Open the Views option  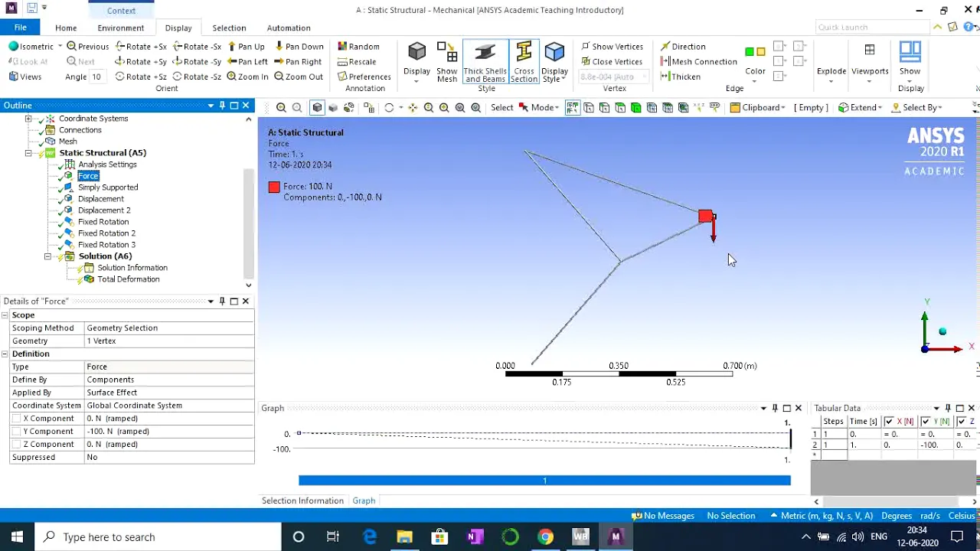click(25, 77)
